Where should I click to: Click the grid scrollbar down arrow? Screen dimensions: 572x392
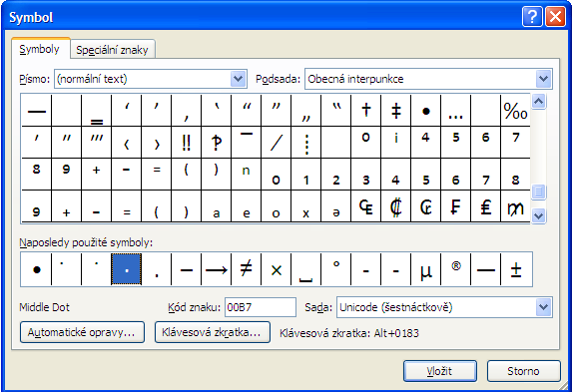(539, 215)
